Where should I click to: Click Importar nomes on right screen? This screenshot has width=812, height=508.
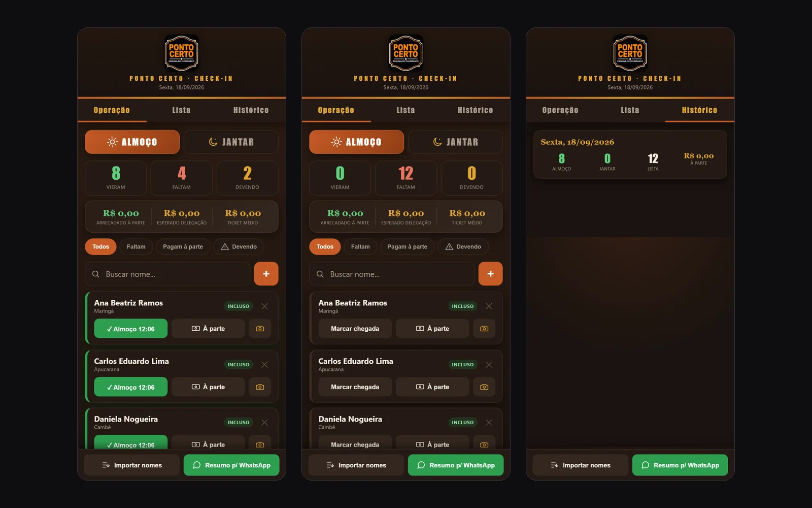coord(581,465)
